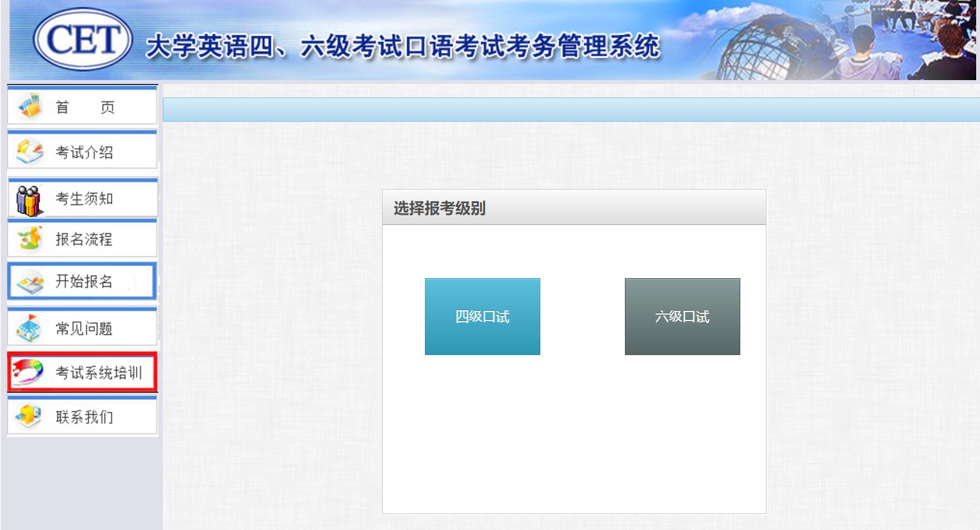Select the gray 六级口试 option
Image resolution: width=980 pixels, height=530 pixels.
point(681,316)
